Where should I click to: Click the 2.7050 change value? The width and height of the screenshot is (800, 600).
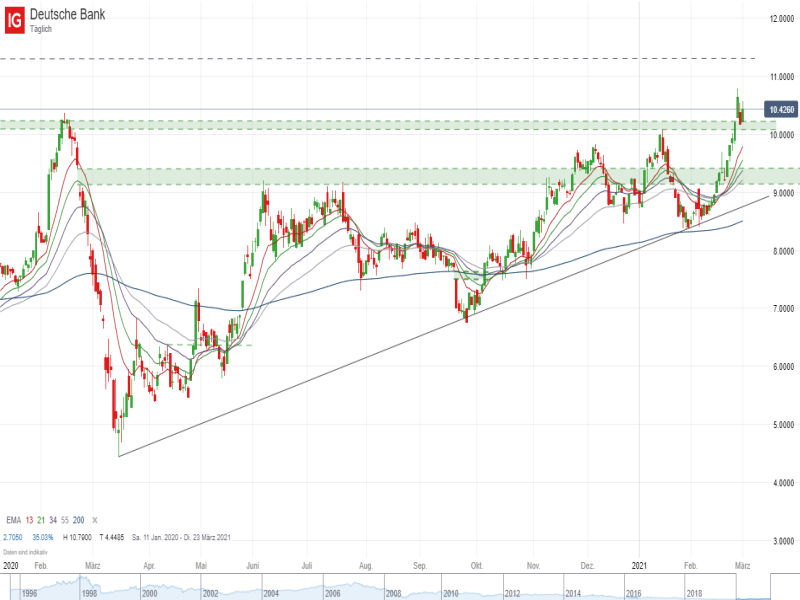(13, 537)
